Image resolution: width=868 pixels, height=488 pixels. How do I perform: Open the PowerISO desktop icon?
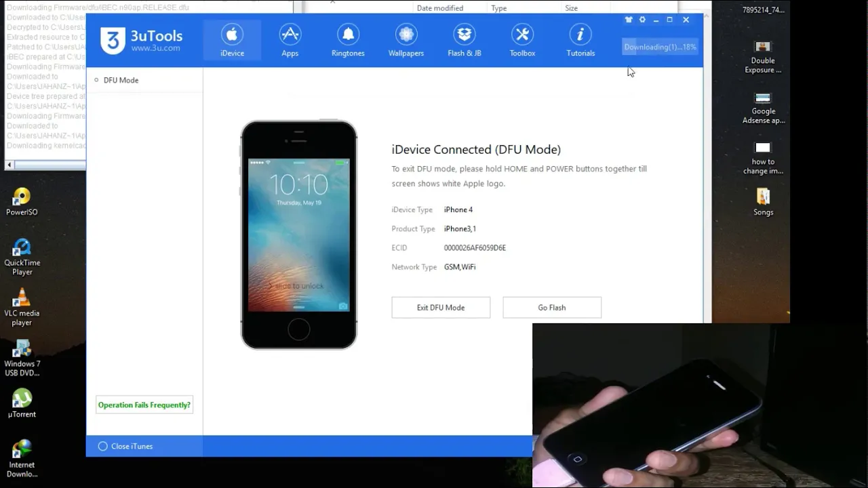pyautogui.click(x=22, y=202)
